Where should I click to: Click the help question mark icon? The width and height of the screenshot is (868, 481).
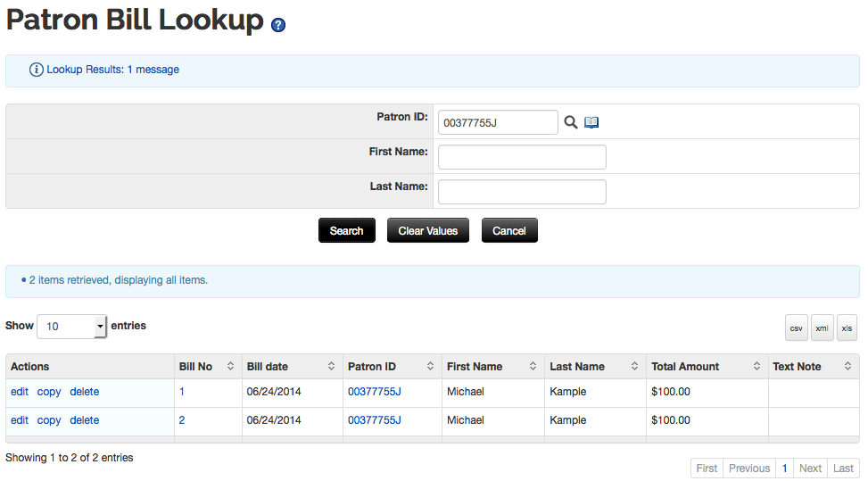coord(278,26)
